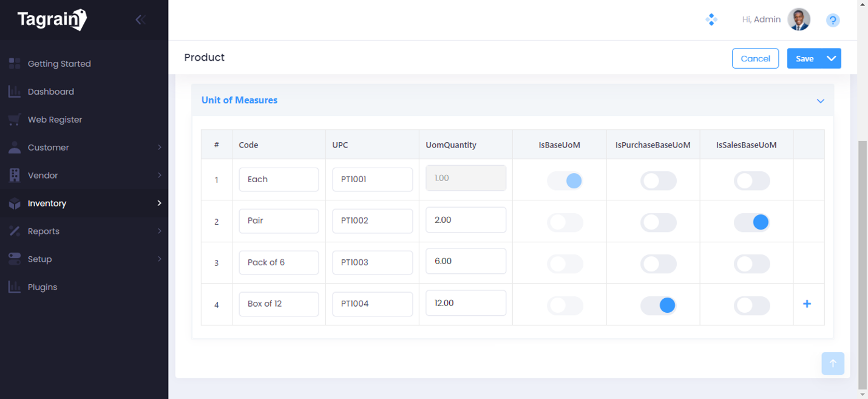Open Dashboard from the sidebar
Screen dimensions: 868x399
[x=51, y=92]
